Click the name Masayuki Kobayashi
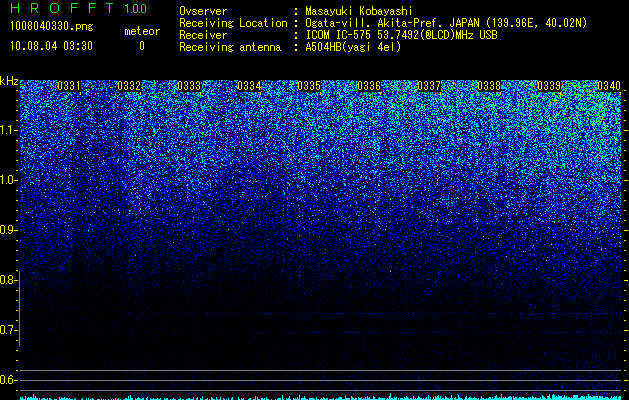The width and height of the screenshot is (629, 400). coord(359,11)
